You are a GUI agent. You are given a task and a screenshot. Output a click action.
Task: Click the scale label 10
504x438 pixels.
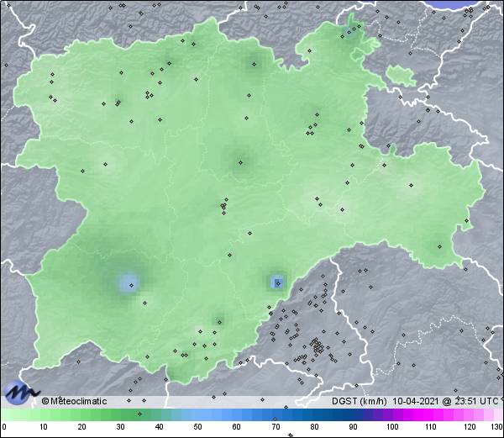pyautogui.click(x=44, y=427)
